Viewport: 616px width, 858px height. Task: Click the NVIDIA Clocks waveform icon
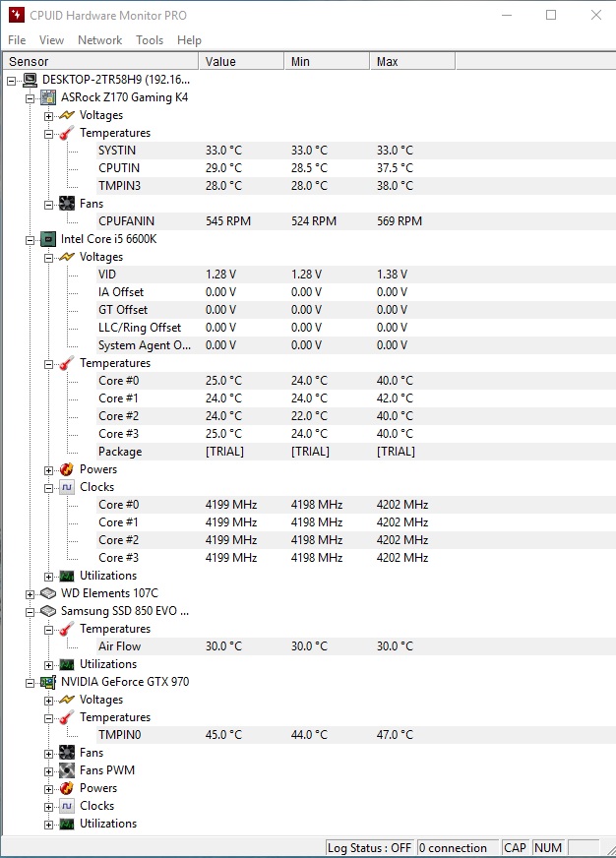pos(67,806)
